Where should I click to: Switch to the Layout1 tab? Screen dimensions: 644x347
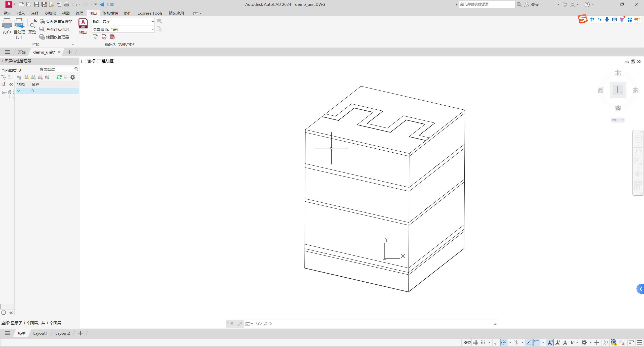point(40,333)
